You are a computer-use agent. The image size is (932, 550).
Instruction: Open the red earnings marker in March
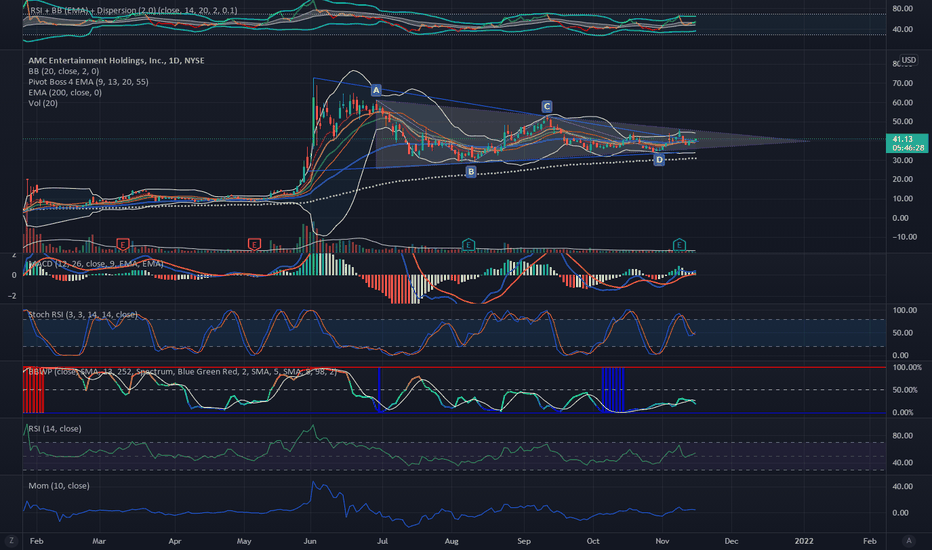point(122,244)
